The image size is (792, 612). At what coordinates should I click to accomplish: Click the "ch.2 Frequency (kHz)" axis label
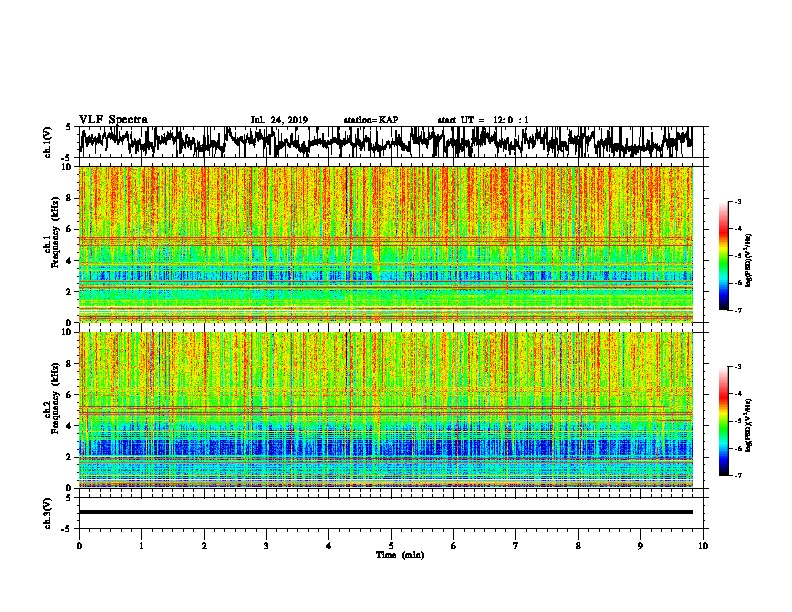[52, 398]
